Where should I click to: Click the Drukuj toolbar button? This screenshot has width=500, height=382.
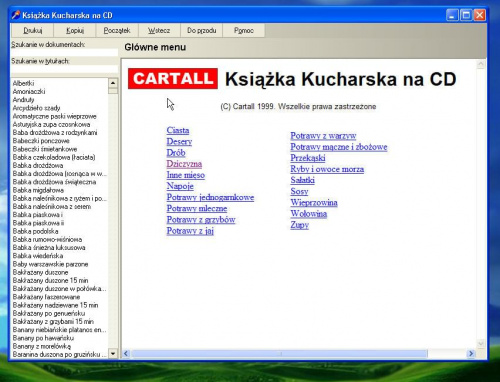click(x=32, y=30)
